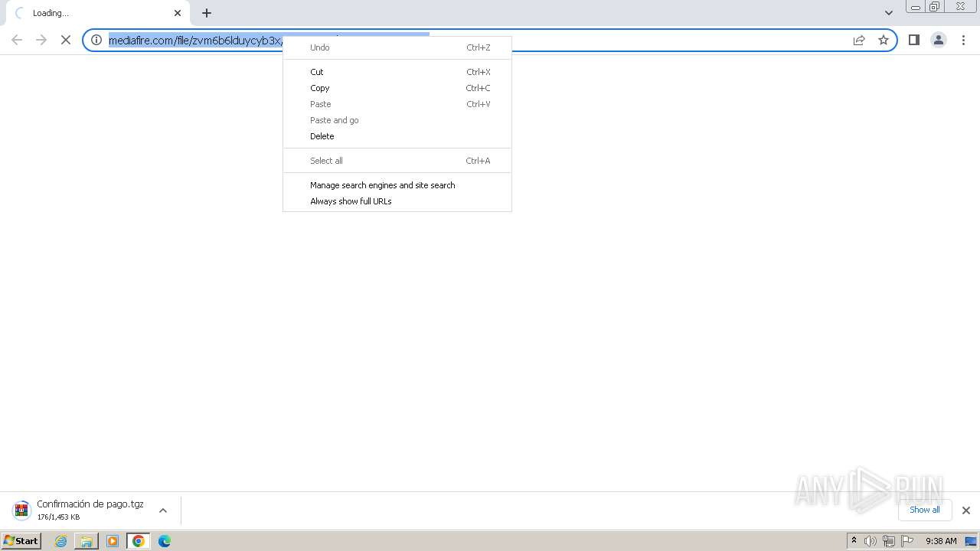Viewport: 980px width, 551px height.
Task: Click the back navigation arrow
Action: [17, 40]
